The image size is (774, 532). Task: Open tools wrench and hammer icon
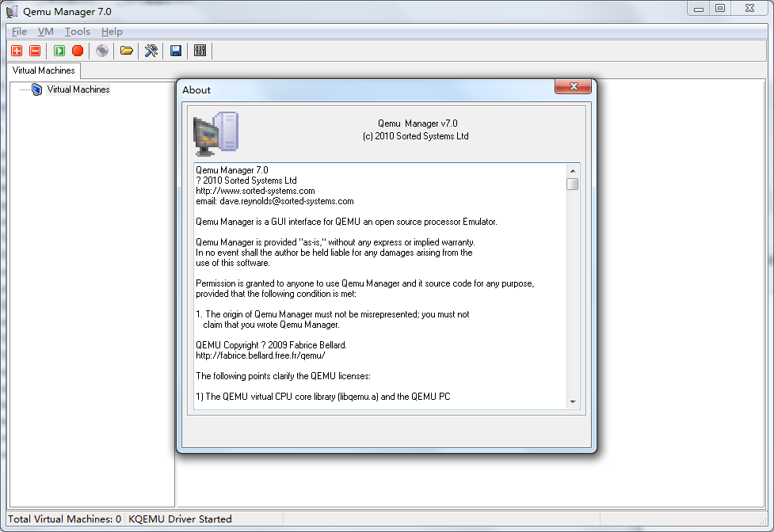pos(151,51)
